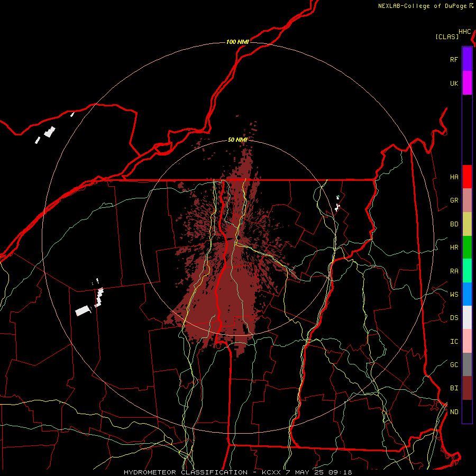Click the WS legend label

point(454,295)
